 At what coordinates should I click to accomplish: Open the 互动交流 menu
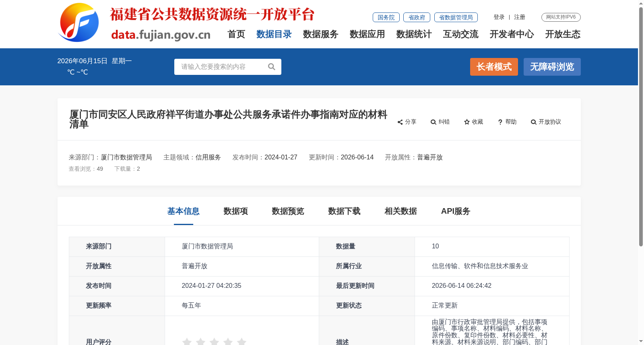(x=461, y=34)
